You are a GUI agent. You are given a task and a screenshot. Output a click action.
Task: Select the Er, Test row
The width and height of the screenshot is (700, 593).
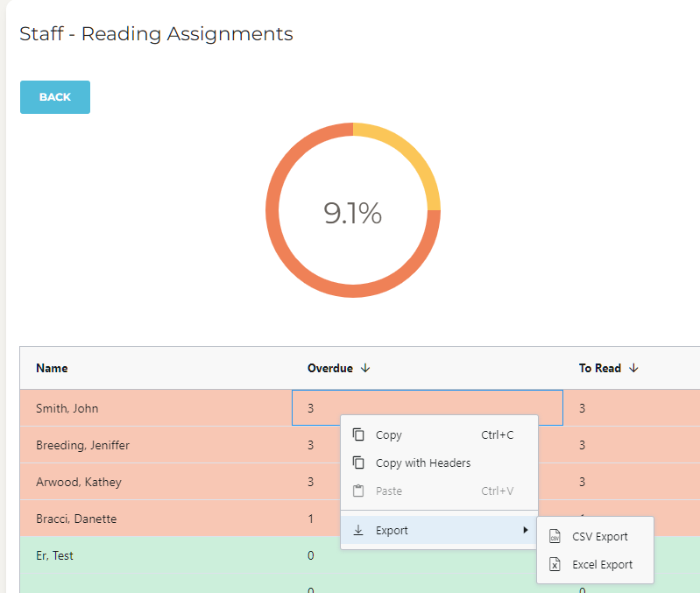(x=54, y=555)
